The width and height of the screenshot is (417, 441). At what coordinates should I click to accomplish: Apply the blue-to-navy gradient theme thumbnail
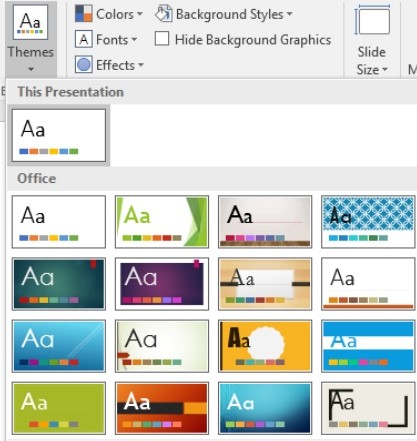pos(265,408)
